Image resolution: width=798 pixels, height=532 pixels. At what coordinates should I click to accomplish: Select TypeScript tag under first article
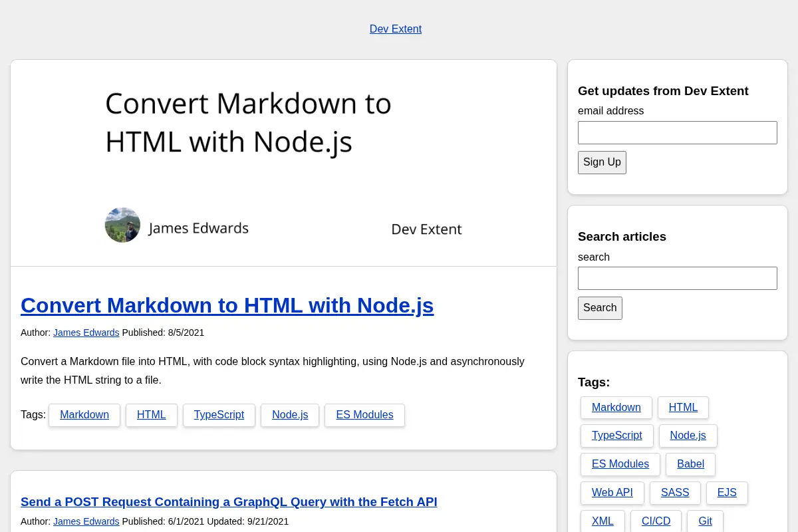[219, 415]
